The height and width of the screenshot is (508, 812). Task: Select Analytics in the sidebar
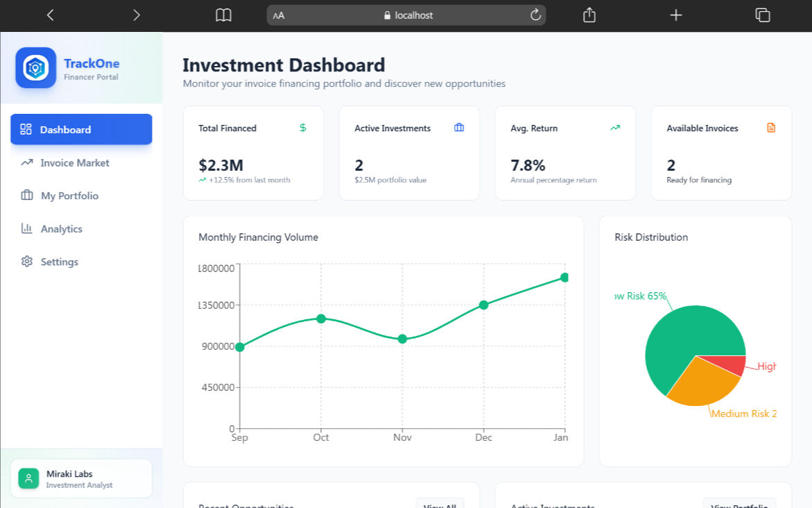pos(61,229)
